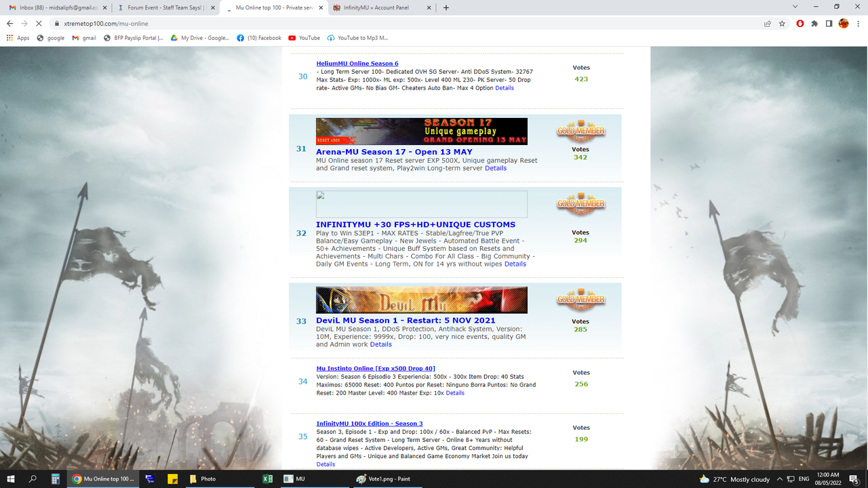Open the tab search dropdown arrow
This screenshot has height=488, width=868.
pyautogui.click(x=795, y=7)
